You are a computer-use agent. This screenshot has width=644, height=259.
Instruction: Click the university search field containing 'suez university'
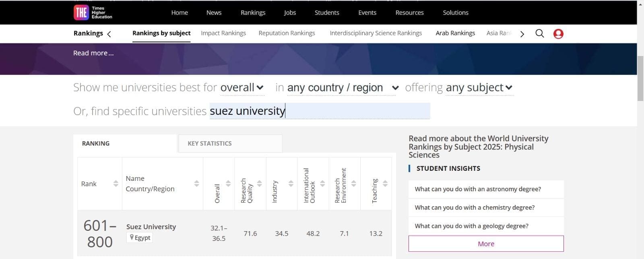tap(320, 111)
